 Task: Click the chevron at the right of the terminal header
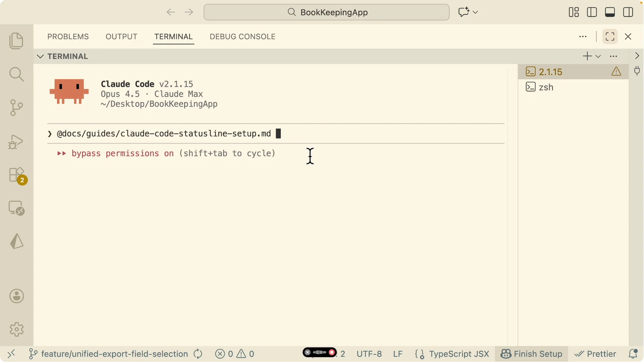coord(637,56)
